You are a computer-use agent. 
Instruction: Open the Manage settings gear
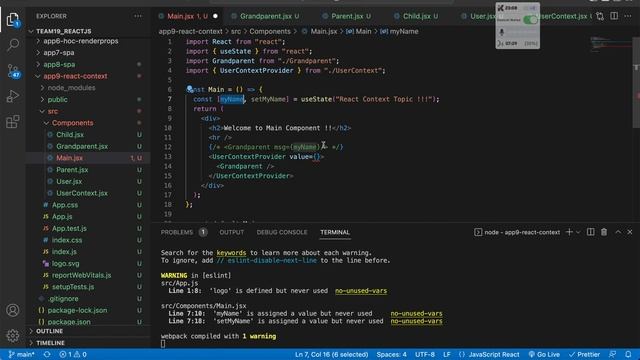pyautogui.click(x=13, y=336)
